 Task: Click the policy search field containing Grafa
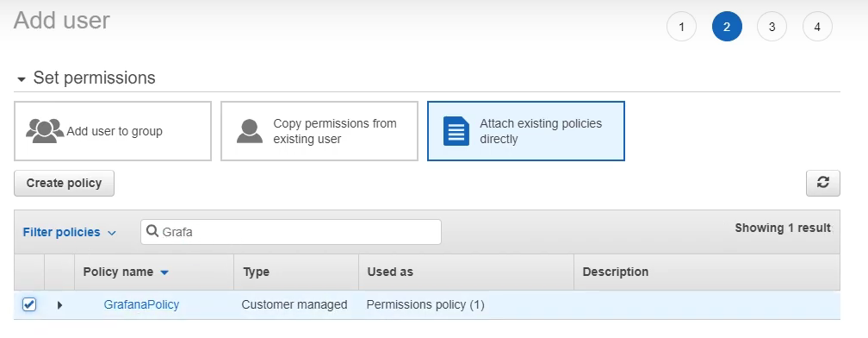[291, 232]
